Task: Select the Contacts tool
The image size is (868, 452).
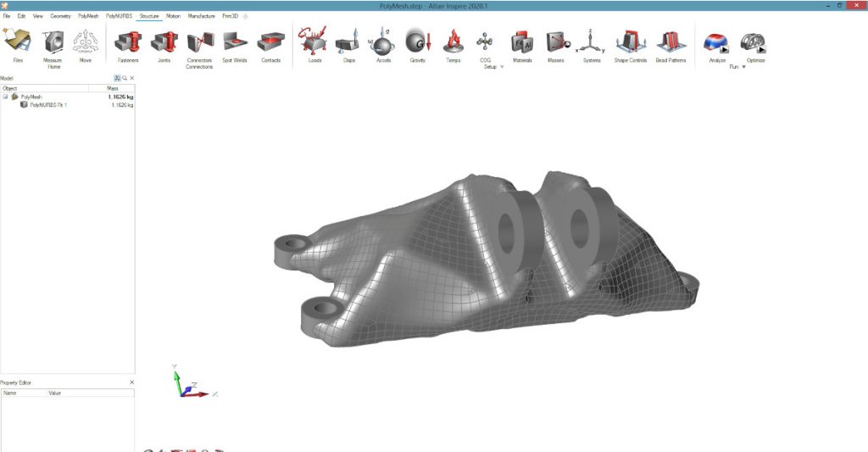Action: coord(270,42)
